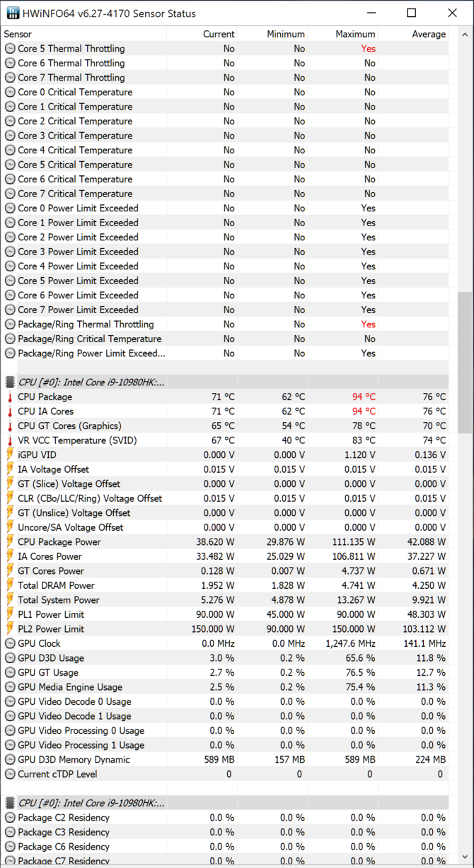
Task: Click the red Yes value for Core 5 Thermal Throttling
Action: [368, 49]
